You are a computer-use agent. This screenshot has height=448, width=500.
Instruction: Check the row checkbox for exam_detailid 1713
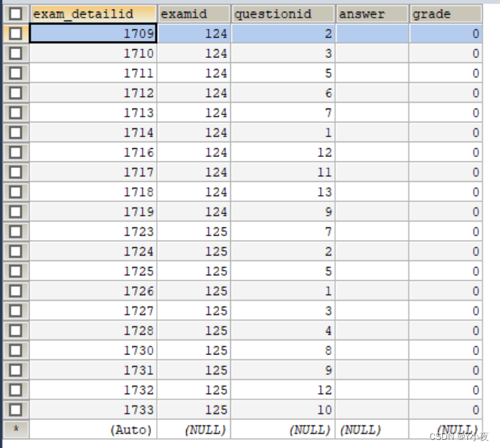(15, 113)
